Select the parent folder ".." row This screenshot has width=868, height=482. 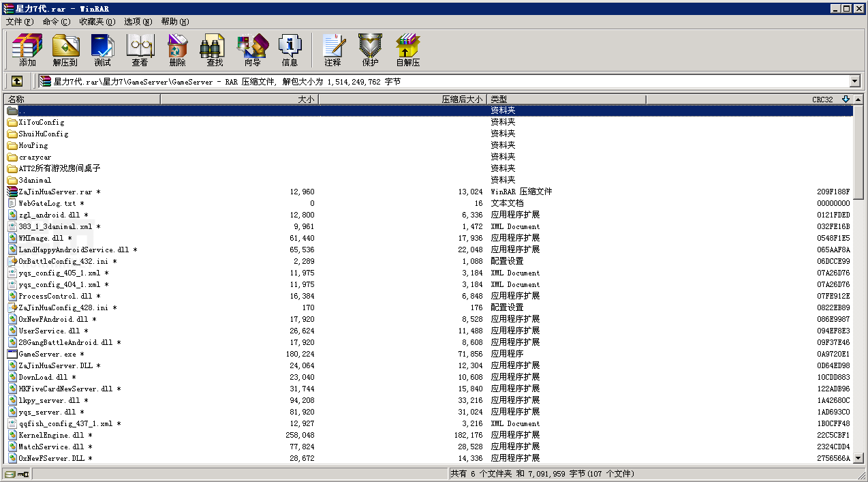(x=429, y=110)
